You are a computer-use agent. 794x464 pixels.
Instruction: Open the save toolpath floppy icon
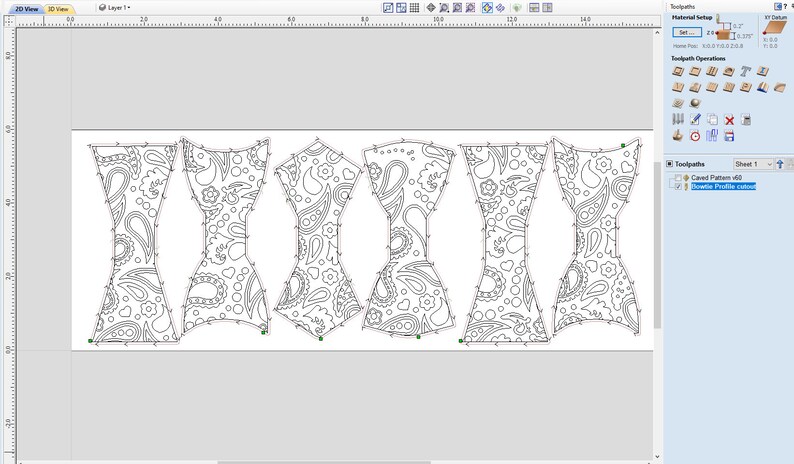[x=729, y=136]
